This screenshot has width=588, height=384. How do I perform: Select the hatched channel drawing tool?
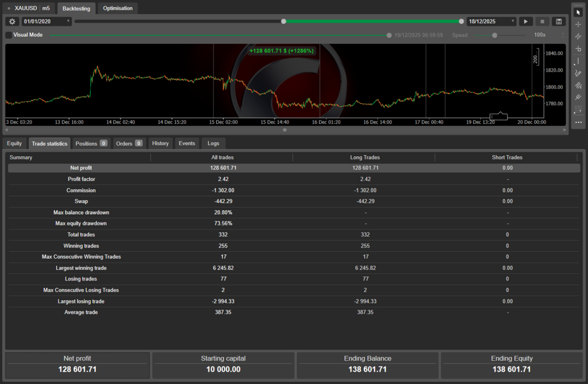[x=578, y=85]
